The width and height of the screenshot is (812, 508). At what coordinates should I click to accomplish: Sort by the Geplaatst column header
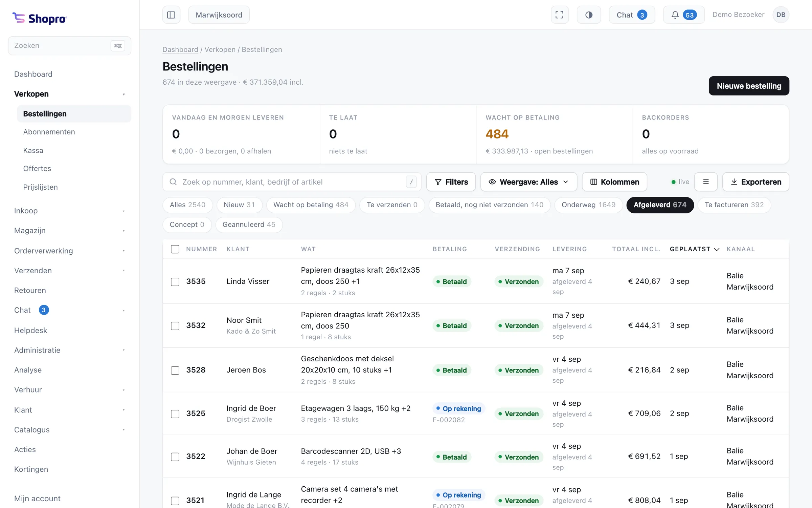click(694, 249)
